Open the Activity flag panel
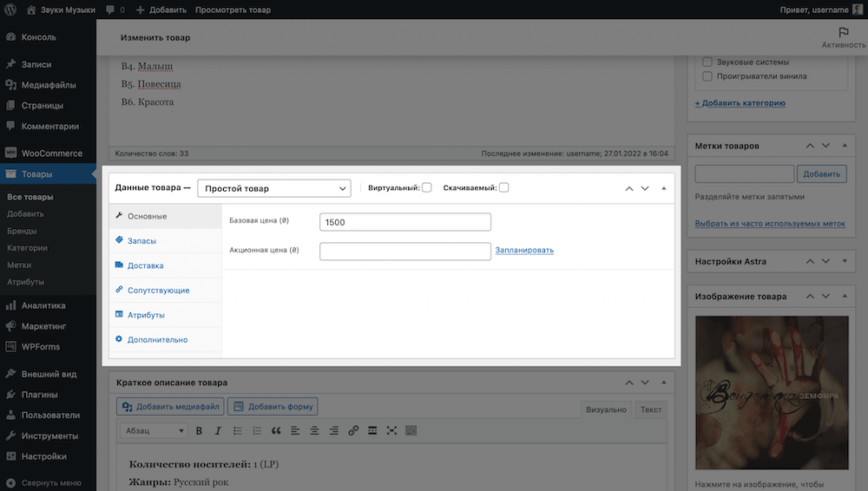Screen dimensions: 868x491 pos(843,37)
